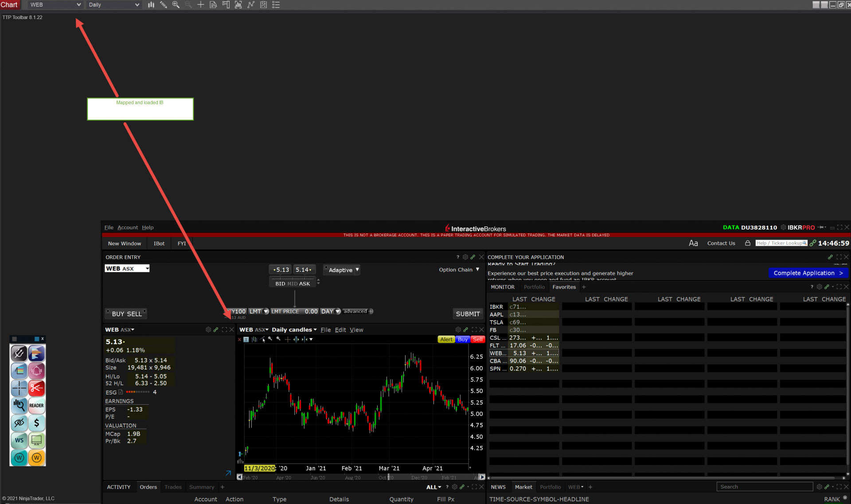Click the crosshair toolbar icon
Viewport: 851px width, 504px height.
[19, 388]
